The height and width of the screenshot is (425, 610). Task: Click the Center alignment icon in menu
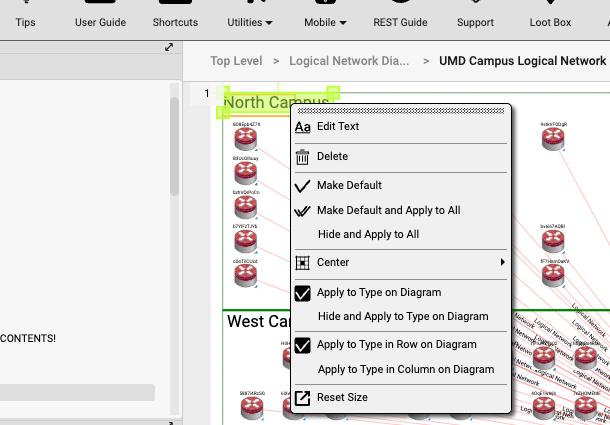click(x=302, y=263)
